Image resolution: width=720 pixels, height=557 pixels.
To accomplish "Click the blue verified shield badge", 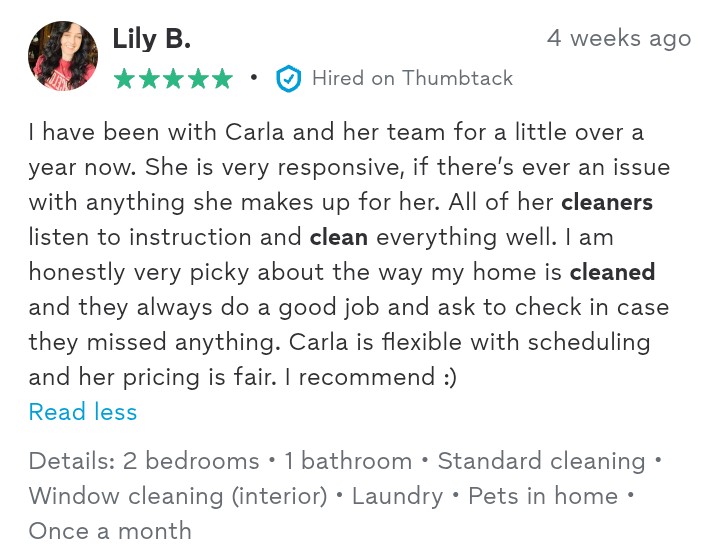I will [288, 79].
